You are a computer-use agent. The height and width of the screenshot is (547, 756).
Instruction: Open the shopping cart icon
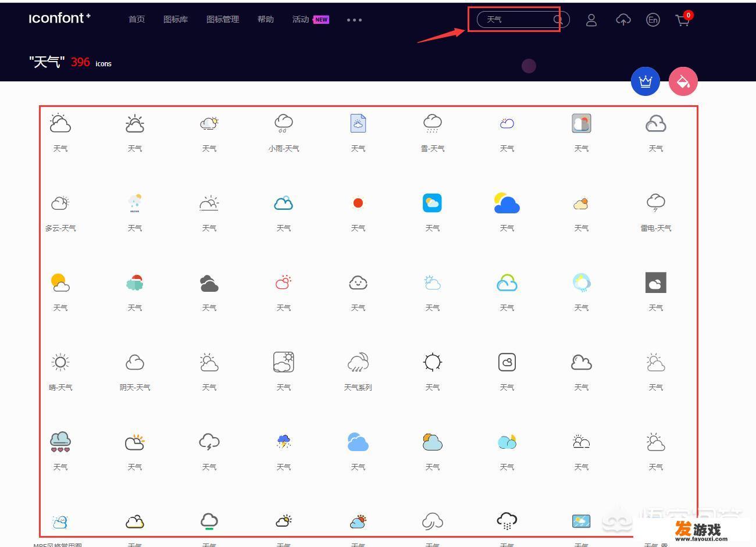pyautogui.click(x=683, y=20)
